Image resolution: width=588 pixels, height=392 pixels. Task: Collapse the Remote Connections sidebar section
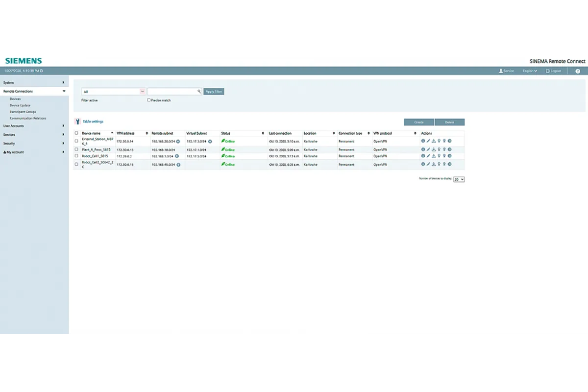34,91
